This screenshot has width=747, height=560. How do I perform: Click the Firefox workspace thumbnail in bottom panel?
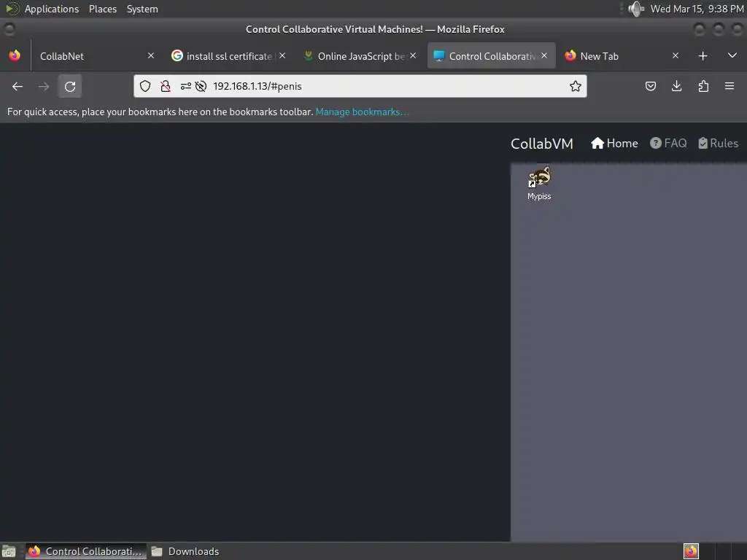click(x=691, y=551)
